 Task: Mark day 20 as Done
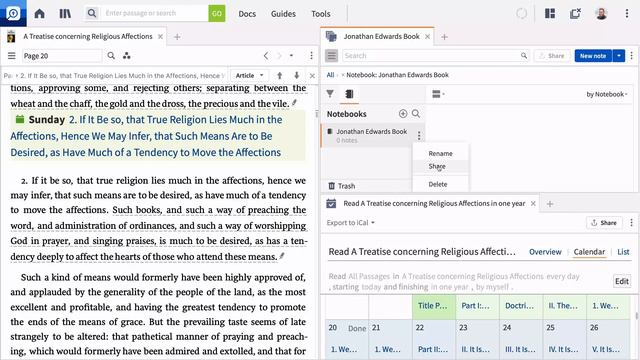point(357,328)
